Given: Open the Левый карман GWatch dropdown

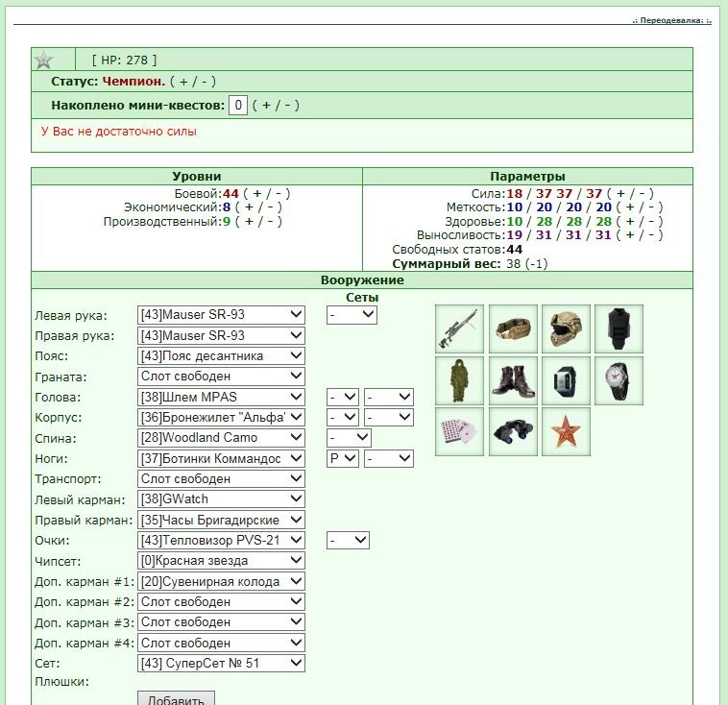Looking at the screenshot, I should pos(221,498).
